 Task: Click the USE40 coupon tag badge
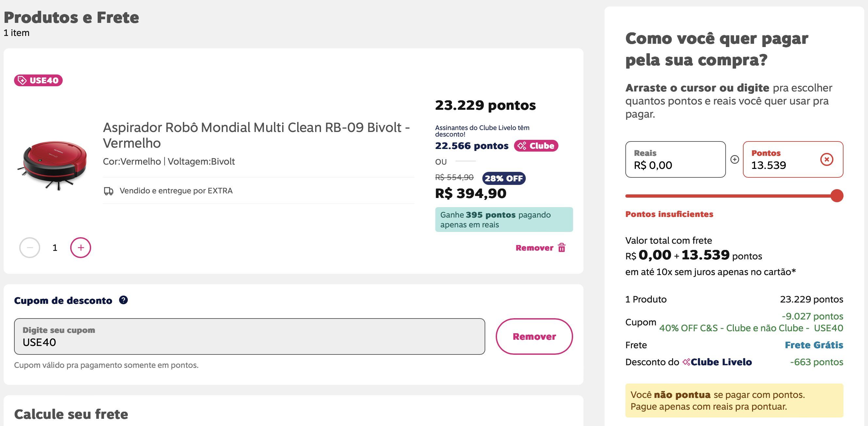click(38, 80)
